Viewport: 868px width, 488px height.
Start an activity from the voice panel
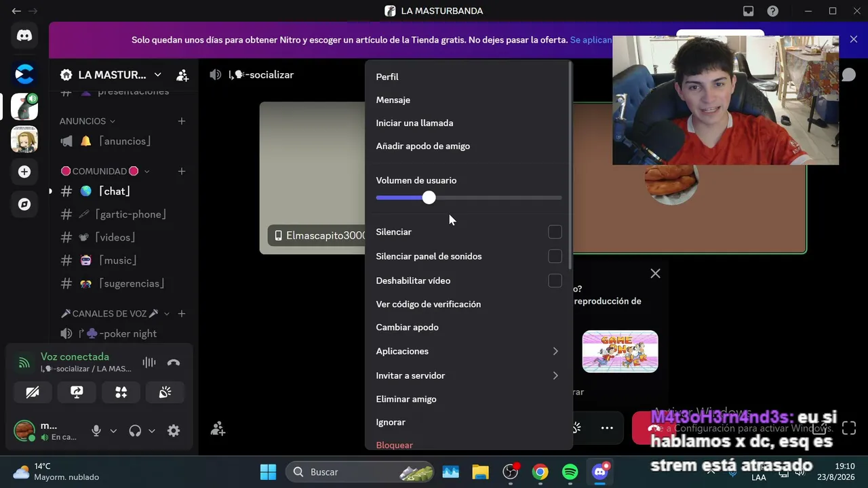[121, 392]
